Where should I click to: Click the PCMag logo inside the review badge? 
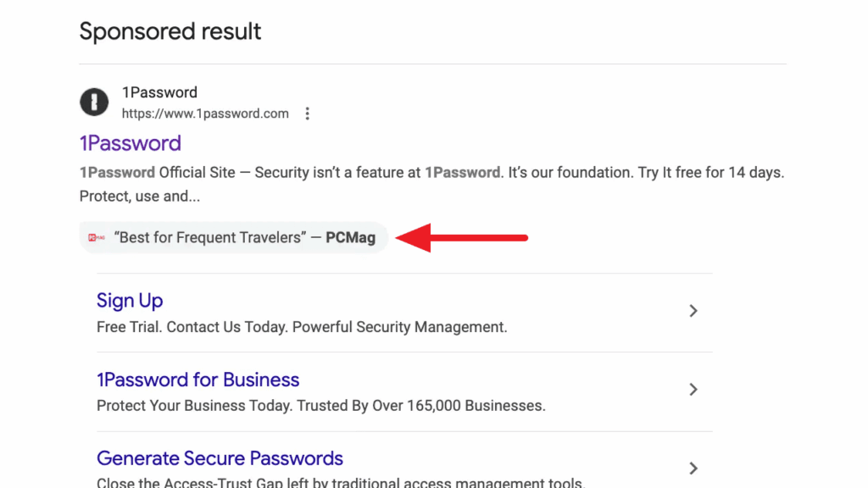coord(97,237)
